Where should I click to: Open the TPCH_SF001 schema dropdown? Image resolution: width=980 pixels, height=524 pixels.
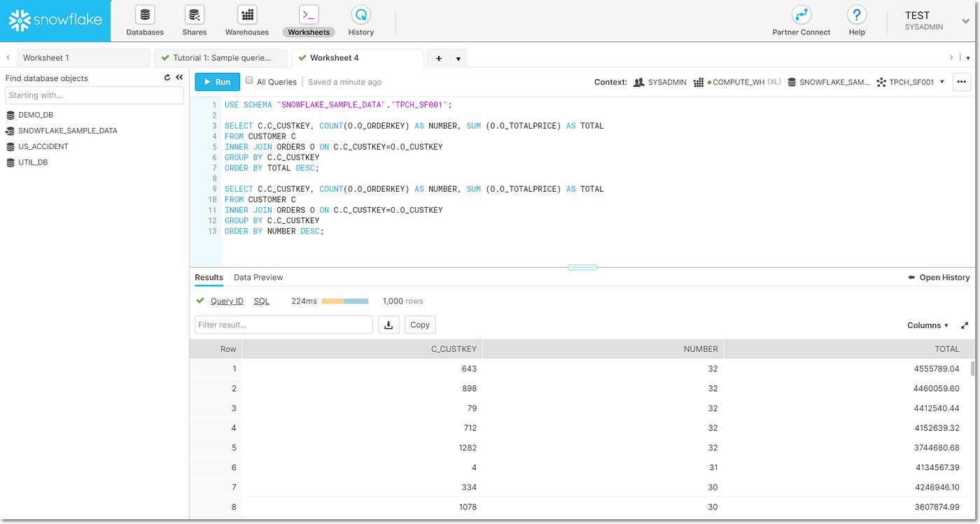(941, 82)
